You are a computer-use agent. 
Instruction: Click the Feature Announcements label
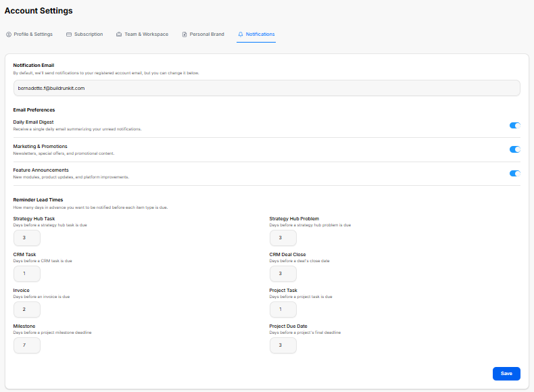tap(41, 170)
